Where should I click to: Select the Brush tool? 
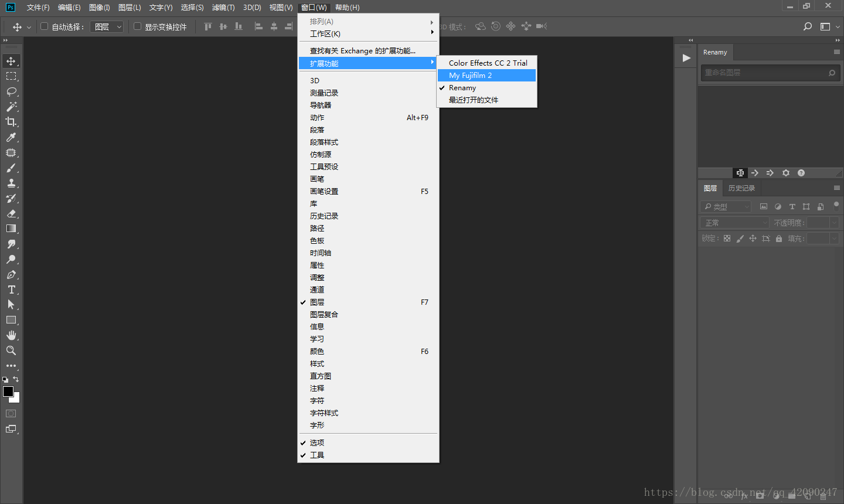(x=11, y=168)
